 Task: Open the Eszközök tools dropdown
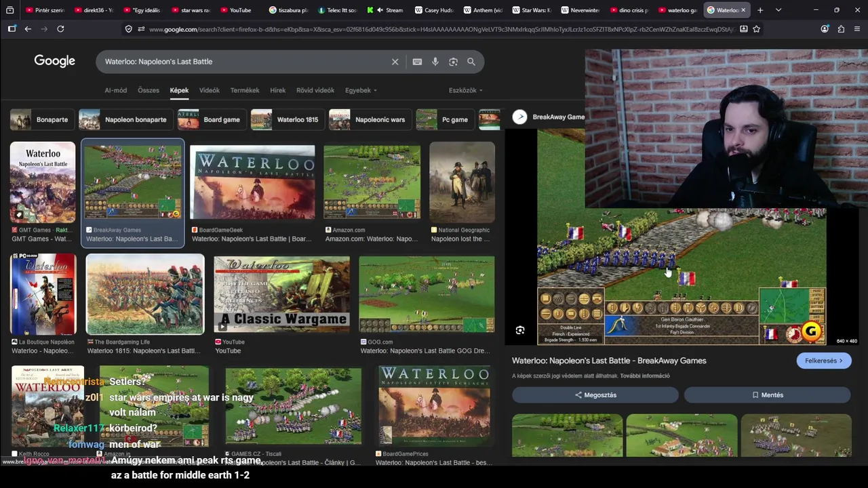[466, 90]
